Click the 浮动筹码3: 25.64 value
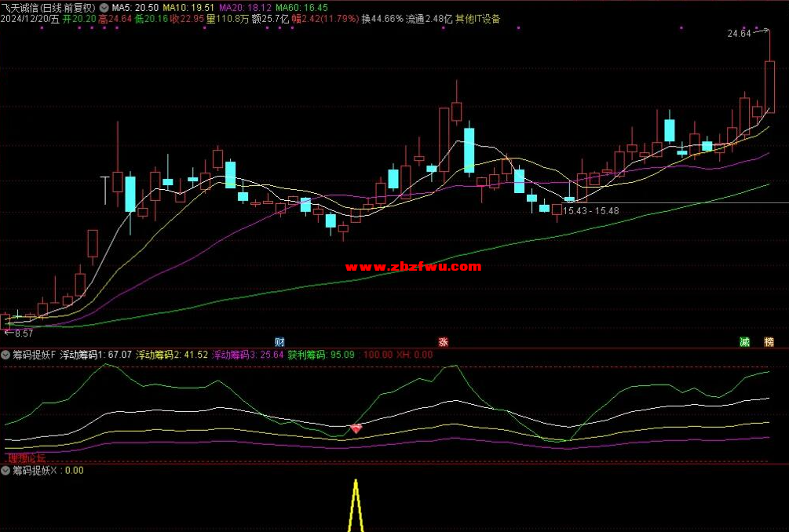This screenshot has width=789, height=532. click(x=247, y=355)
